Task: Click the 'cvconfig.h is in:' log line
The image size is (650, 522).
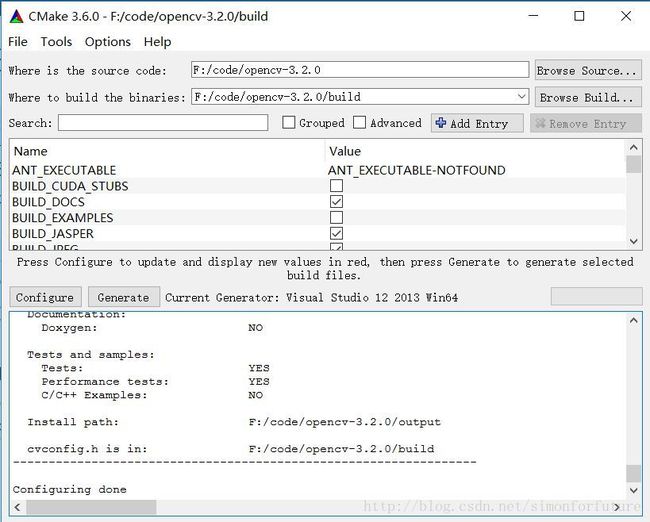Action: [230, 449]
